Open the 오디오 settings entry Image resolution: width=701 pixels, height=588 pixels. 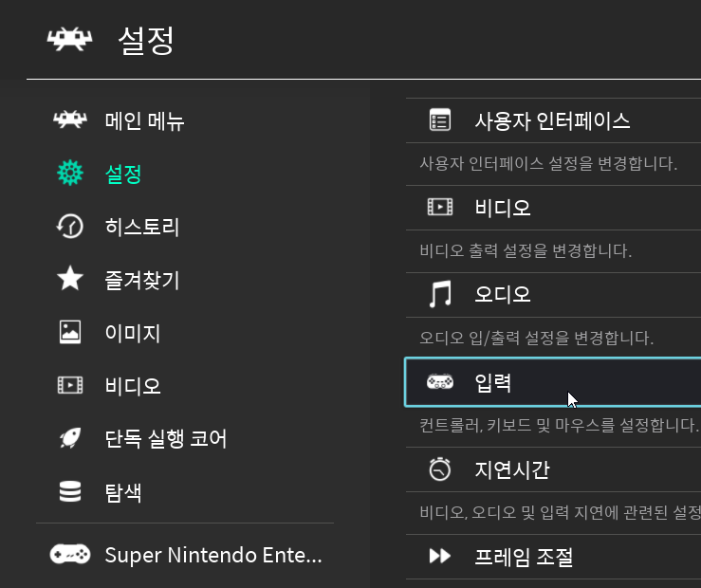point(553,295)
